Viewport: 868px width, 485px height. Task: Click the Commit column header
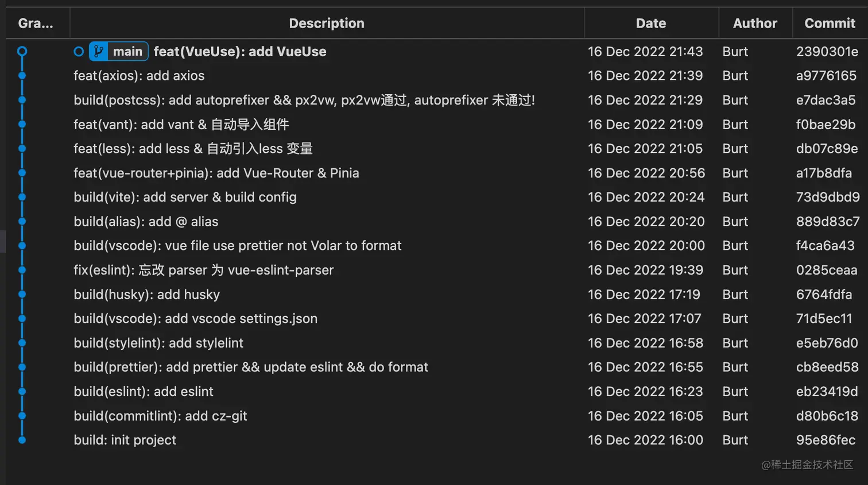pyautogui.click(x=830, y=23)
